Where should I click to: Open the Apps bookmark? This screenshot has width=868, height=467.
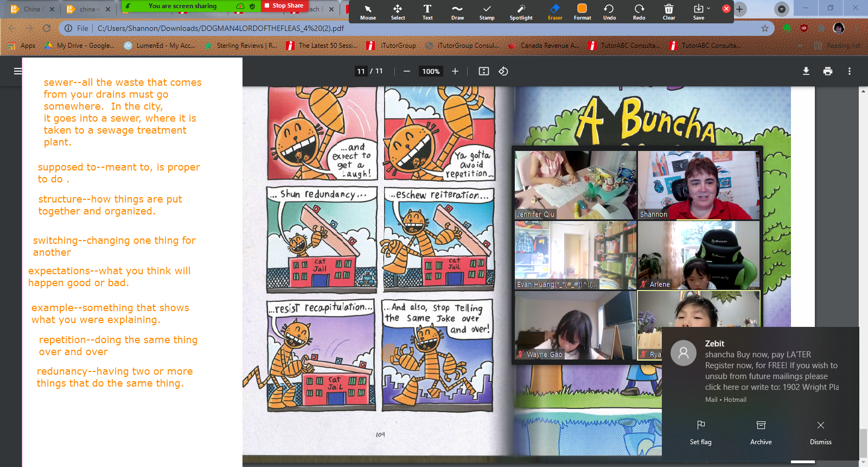(22, 46)
